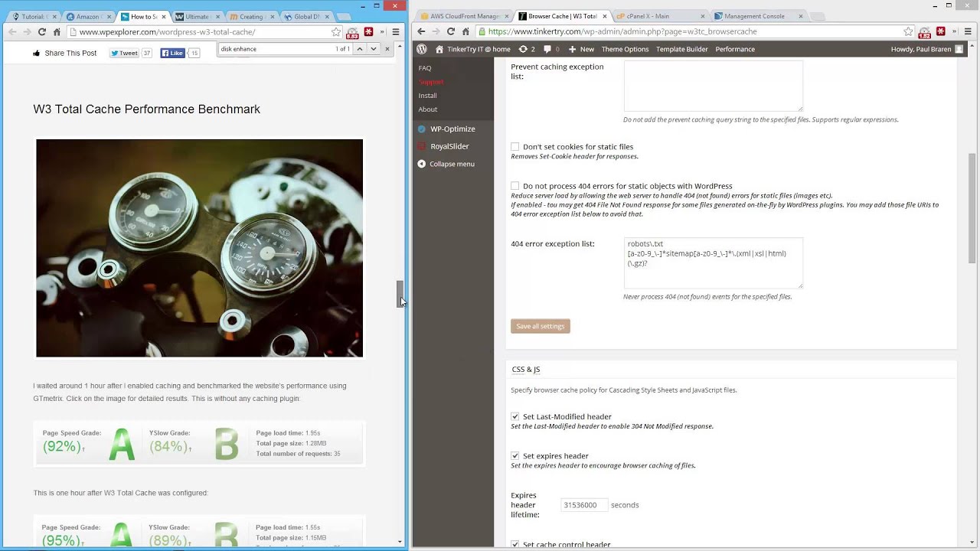Go back in the TinkerTry browser window

point(421,32)
